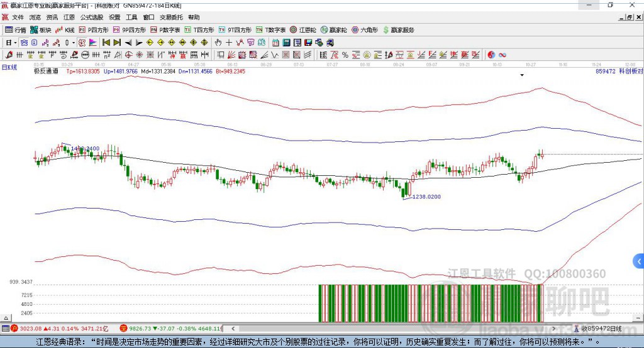Click the yin-yang taiji icon
This screenshot has width=644, height=348.
(491, 55)
